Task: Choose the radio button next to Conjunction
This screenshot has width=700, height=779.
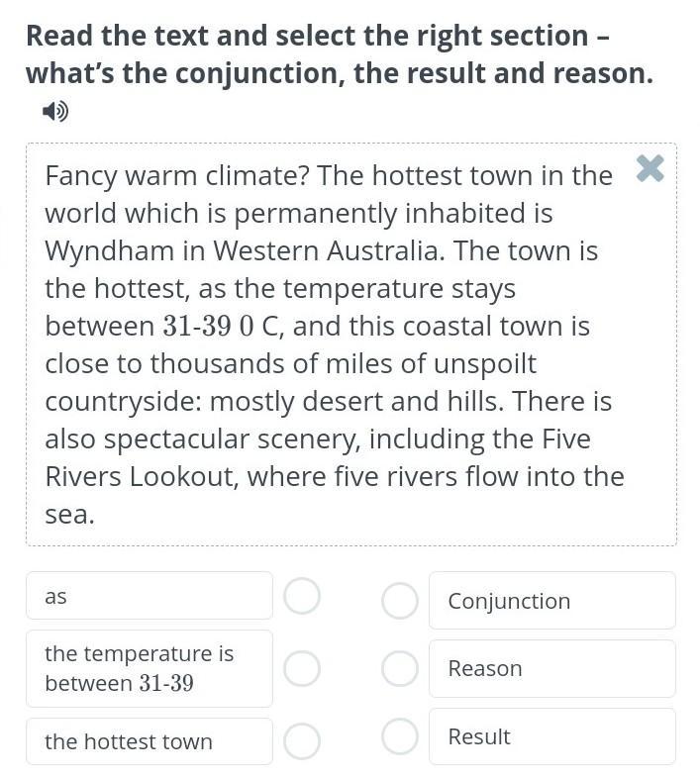Action: [x=399, y=600]
